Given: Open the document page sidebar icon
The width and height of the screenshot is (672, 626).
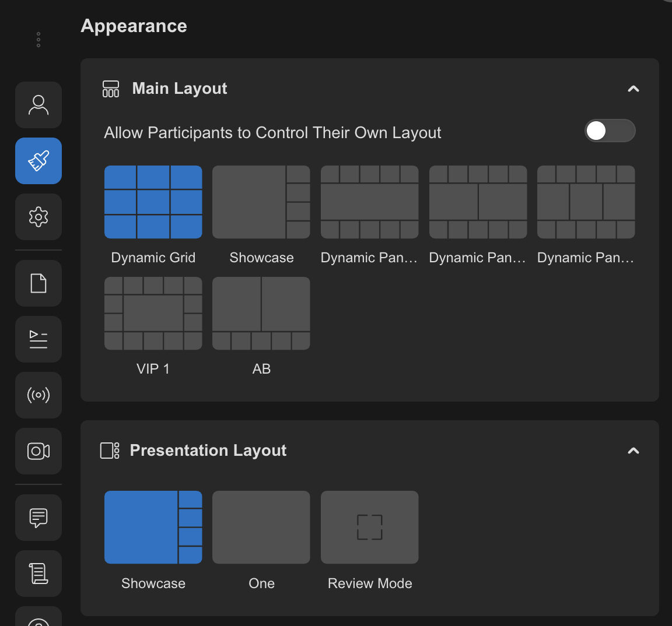Looking at the screenshot, I should tap(38, 283).
